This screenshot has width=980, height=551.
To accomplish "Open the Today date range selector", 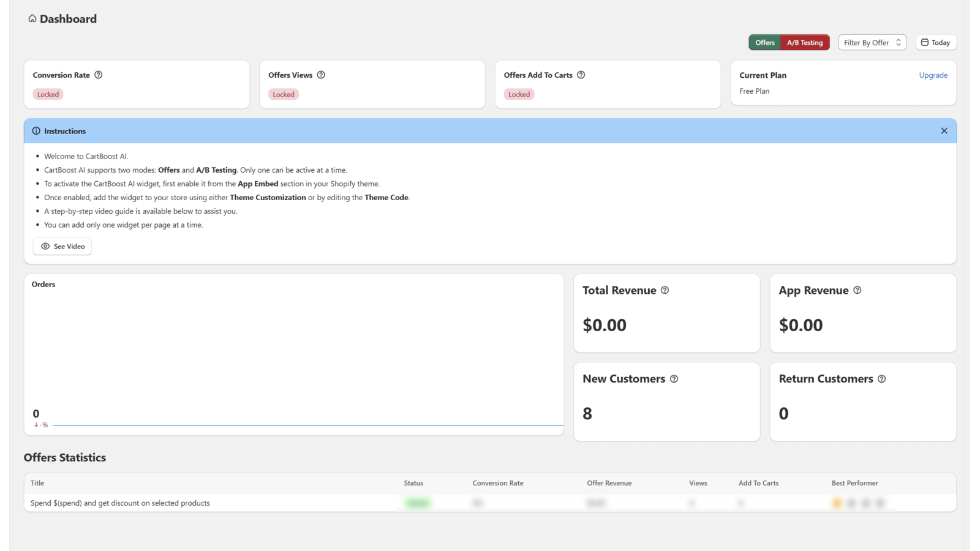I will pyautogui.click(x=935, y=42).
